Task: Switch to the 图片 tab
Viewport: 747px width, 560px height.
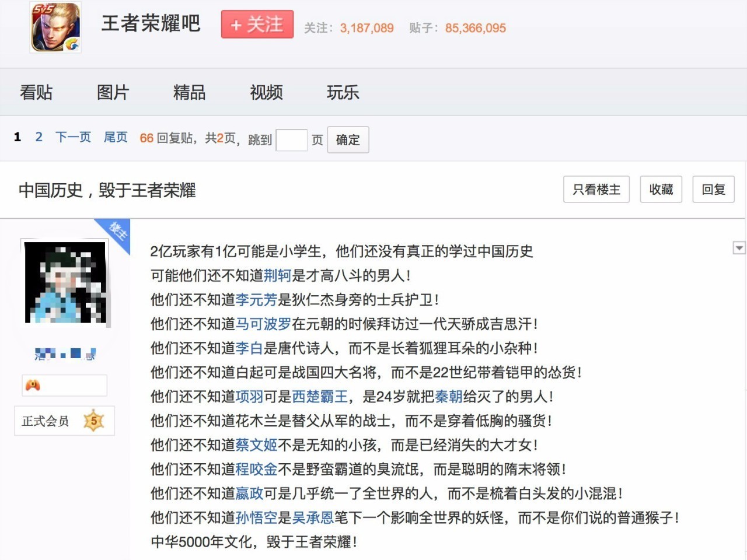Action: tap(113, 92)
